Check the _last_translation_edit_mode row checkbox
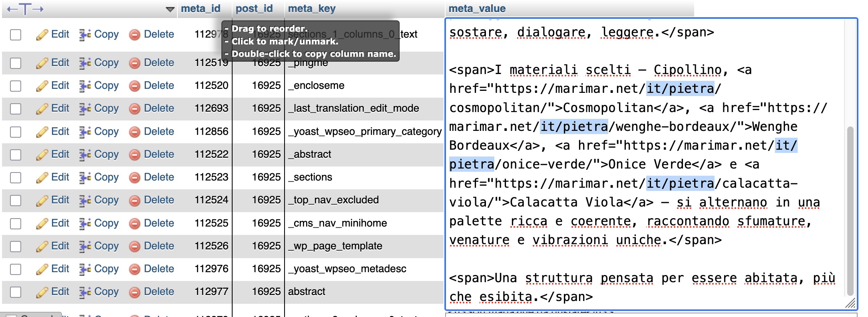The image size is (868, 317). point(16,109)
